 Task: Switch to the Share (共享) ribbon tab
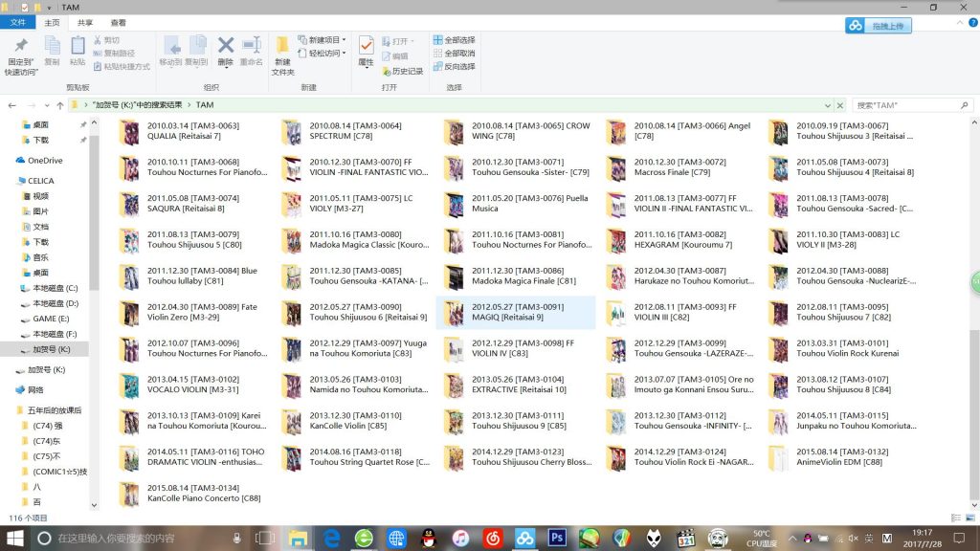pyautogui.click(x=85, y=23)
